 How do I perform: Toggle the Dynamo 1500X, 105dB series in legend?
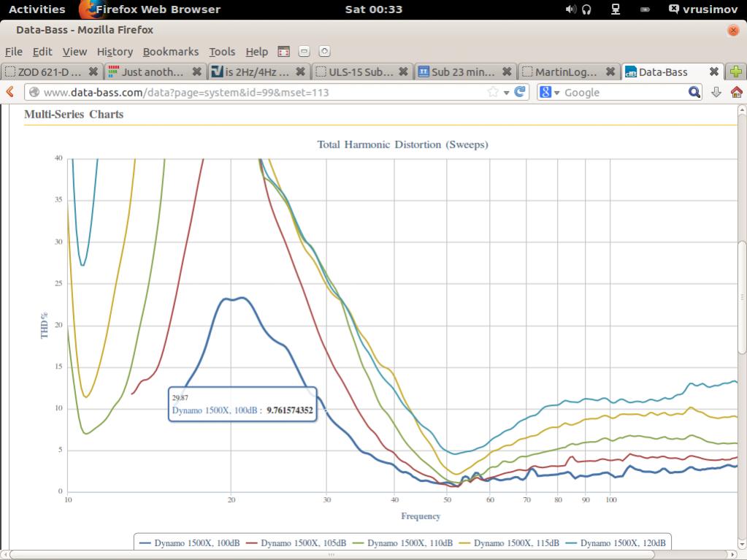[x=296, y=543]
